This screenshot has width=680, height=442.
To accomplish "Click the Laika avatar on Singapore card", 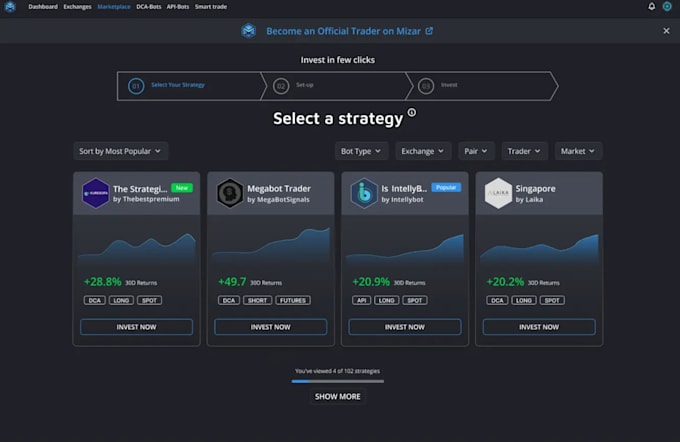I will 498,193.
